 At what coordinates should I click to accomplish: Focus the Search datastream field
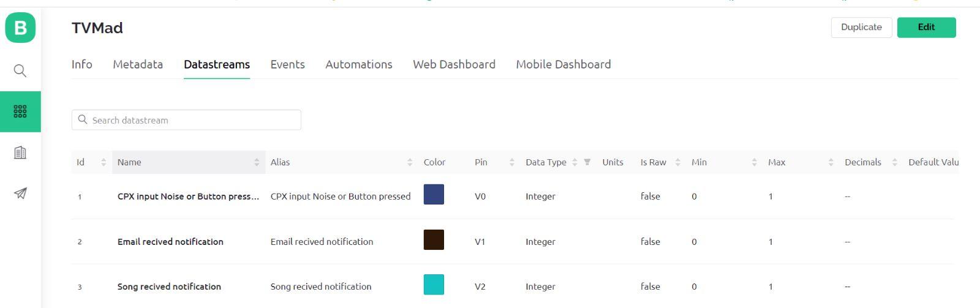pos(190,120)
